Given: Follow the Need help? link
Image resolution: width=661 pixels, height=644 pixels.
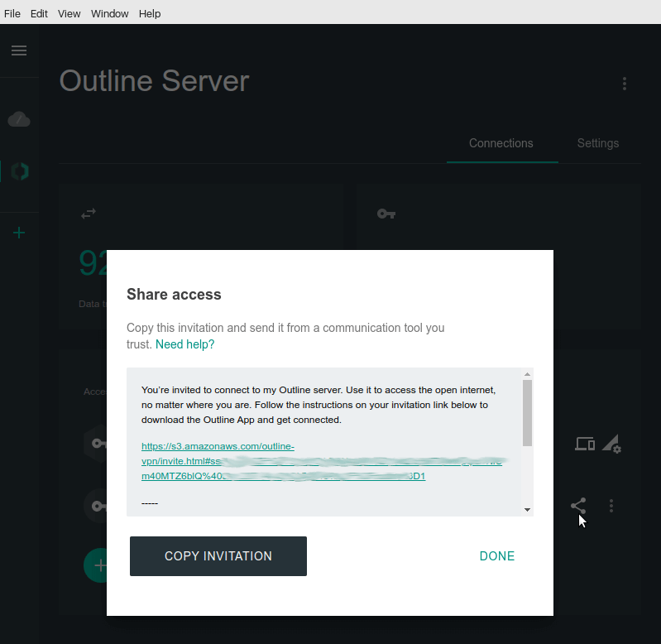Looking at the screenshot, I should [184, 344].
